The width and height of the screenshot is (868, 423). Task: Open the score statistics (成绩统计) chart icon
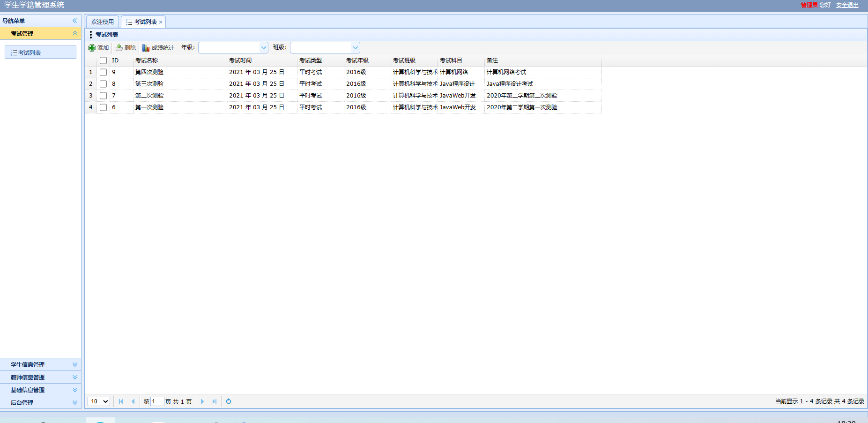[146, 48]
